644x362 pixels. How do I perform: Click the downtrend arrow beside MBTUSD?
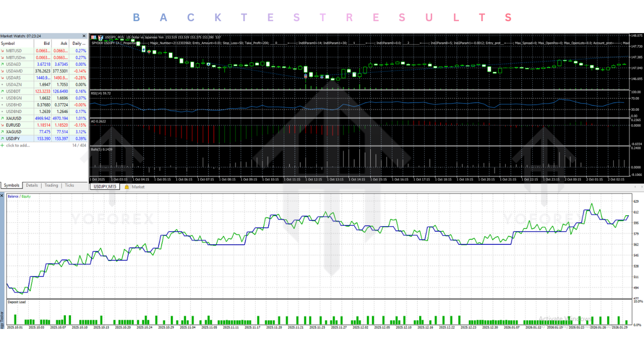pyautogui.click(x=3, y=51)
